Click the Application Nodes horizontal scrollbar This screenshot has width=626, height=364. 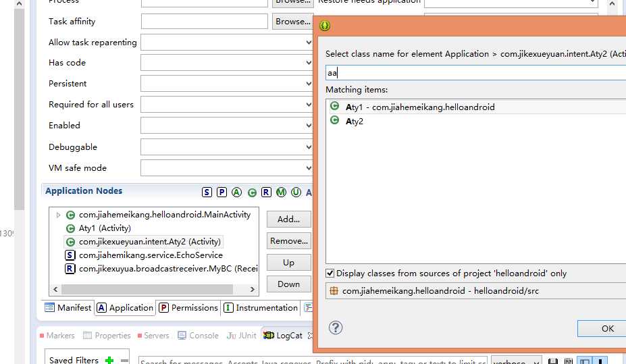147,289
